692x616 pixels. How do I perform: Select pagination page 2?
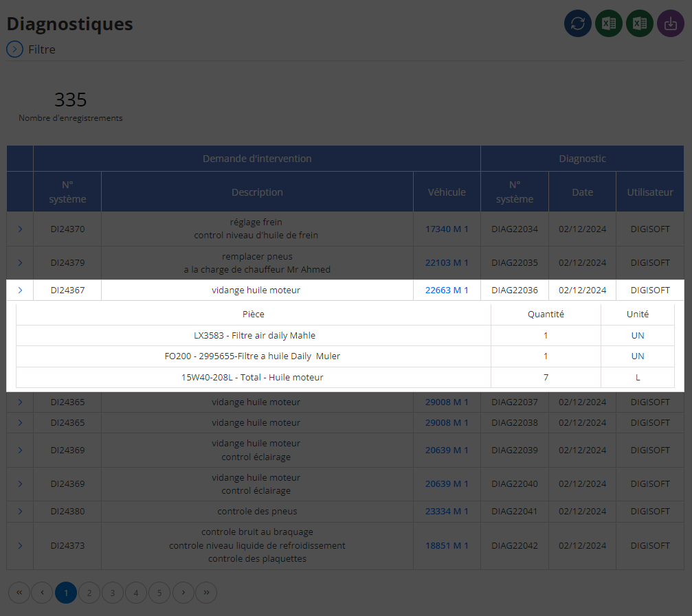tap(89, 593)
